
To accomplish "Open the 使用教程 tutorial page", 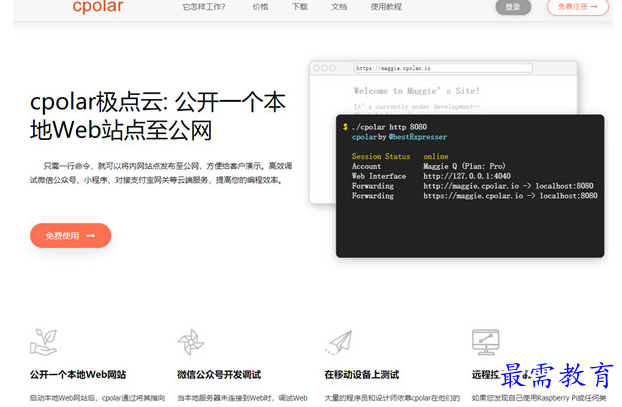I will 386,7.
